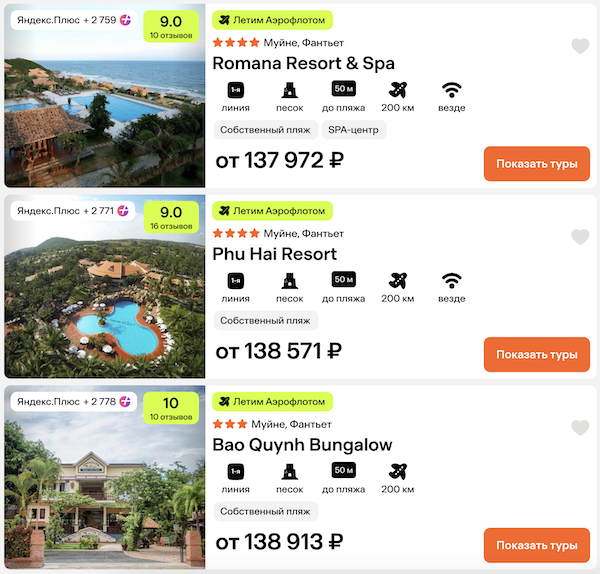Click sand beach icon on Phu Hai Resort
Viewport: 600px width, 574px height.
[x=290, y=280]
